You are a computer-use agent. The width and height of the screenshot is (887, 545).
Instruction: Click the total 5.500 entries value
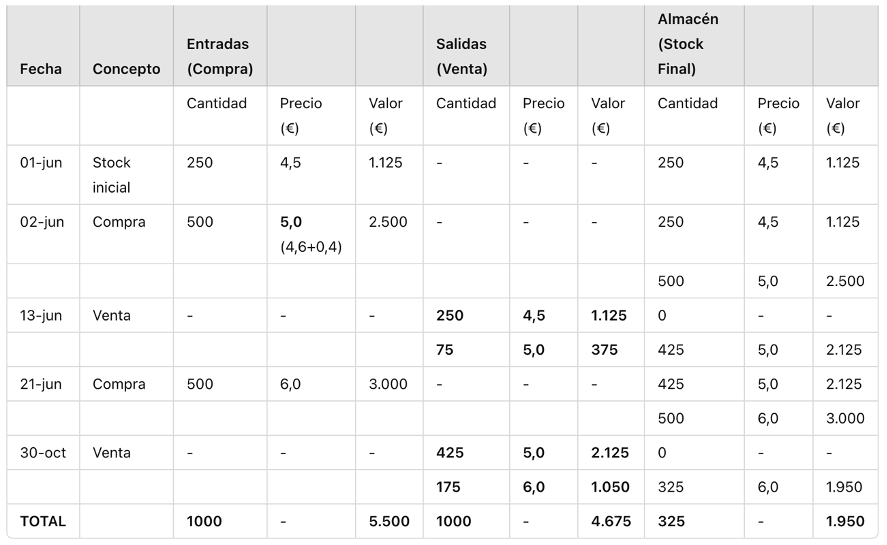(389, 521)
